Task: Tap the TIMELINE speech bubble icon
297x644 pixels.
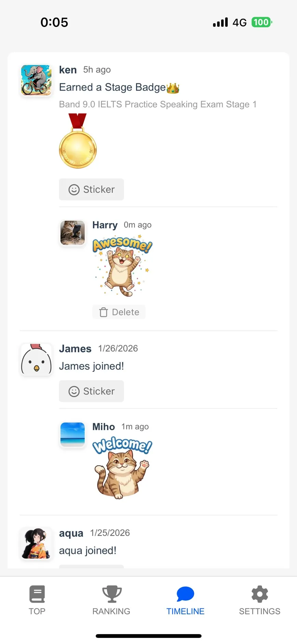Action: point(185,594)
